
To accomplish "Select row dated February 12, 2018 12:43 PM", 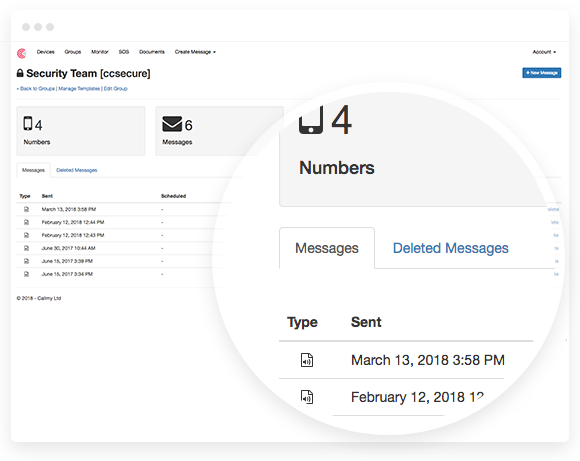I will pyautogui.click(x=120, y=235).
